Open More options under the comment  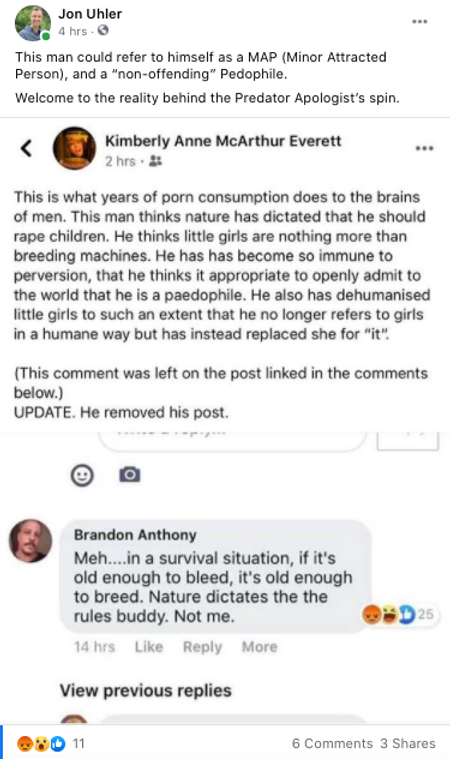(x=259, y=647)
